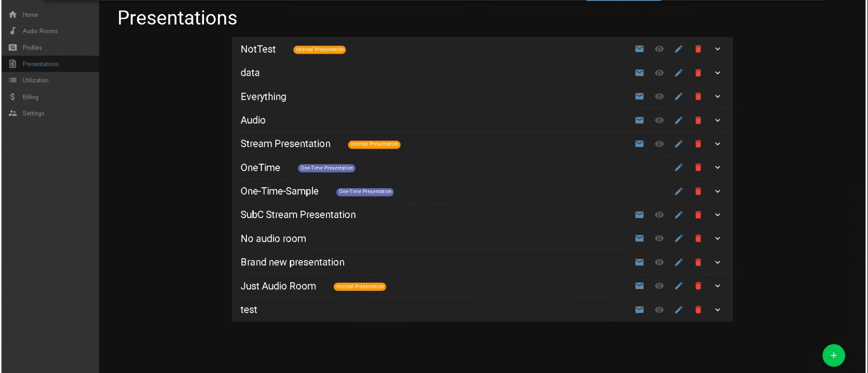Expand the NotTest presentation row

(718, 49)
